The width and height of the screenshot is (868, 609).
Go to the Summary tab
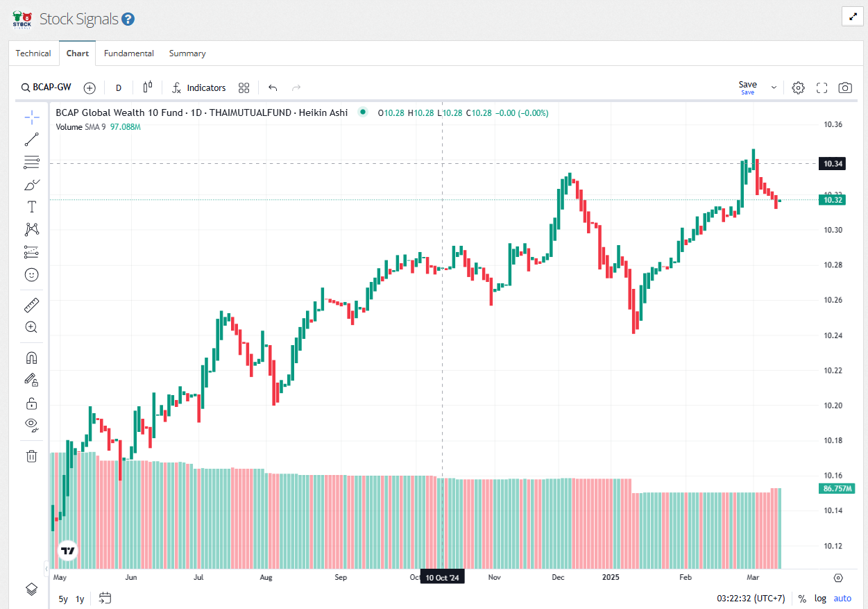pos(187,53)
